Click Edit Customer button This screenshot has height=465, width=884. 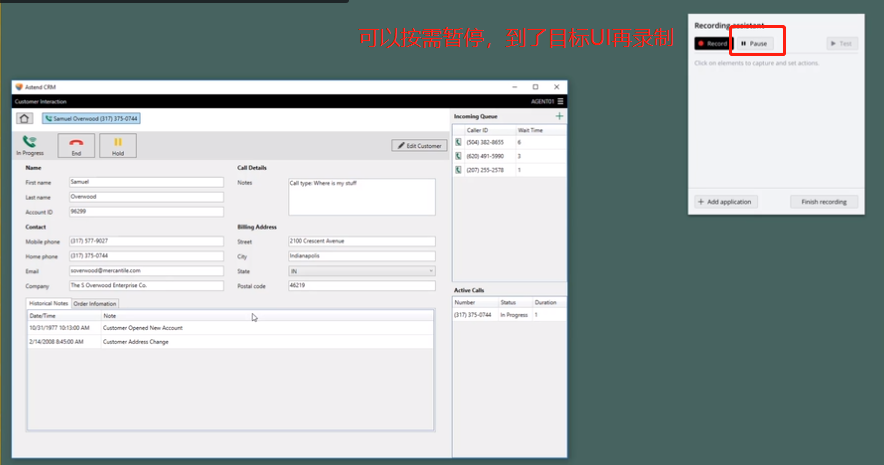coord(419,145)
